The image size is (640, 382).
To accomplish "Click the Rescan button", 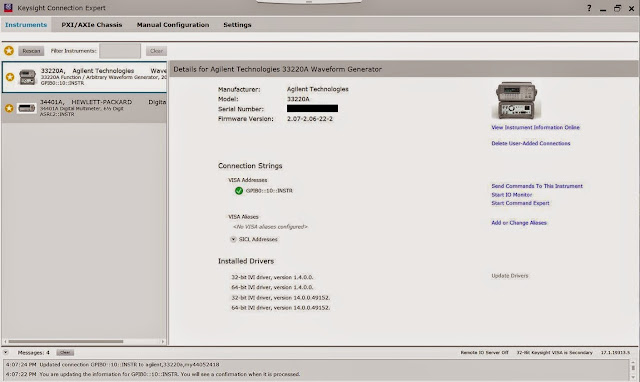I will (31, 51).
